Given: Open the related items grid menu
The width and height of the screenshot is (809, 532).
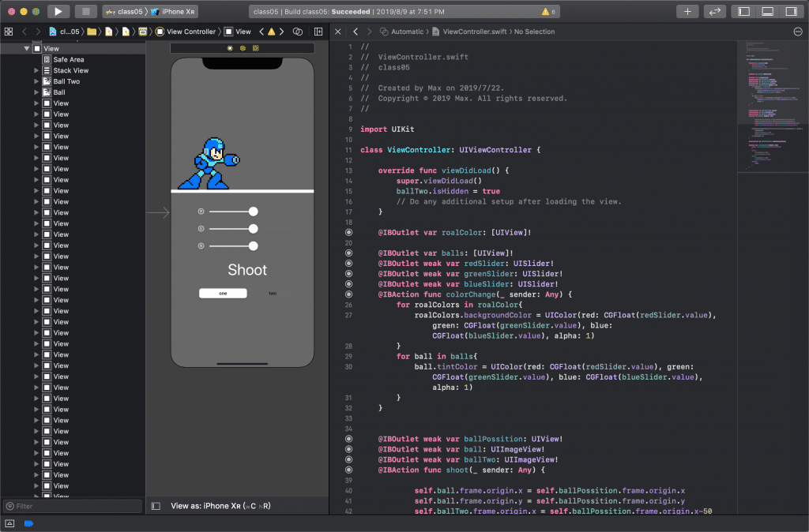Looking at the screenshot, I should click(x=9, y=32).
